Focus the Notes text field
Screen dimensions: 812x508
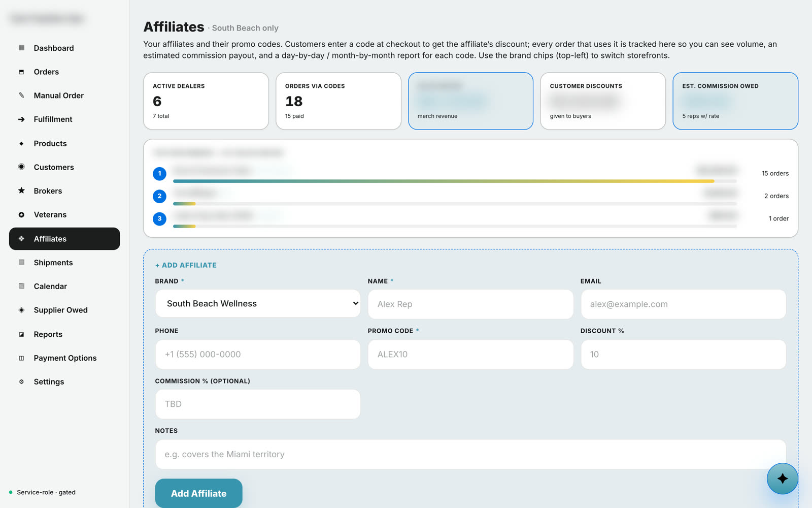click(470, 454)
